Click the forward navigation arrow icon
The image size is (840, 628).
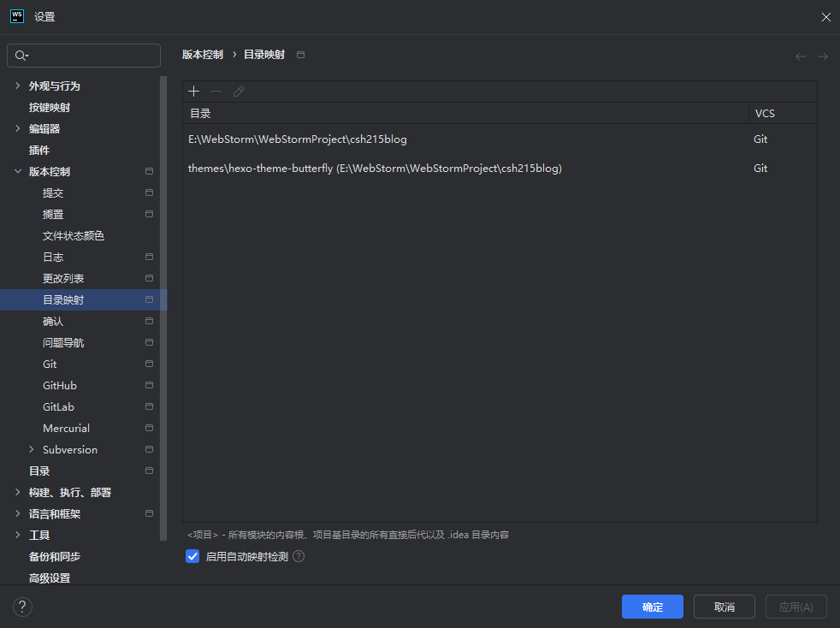point(822,56)
